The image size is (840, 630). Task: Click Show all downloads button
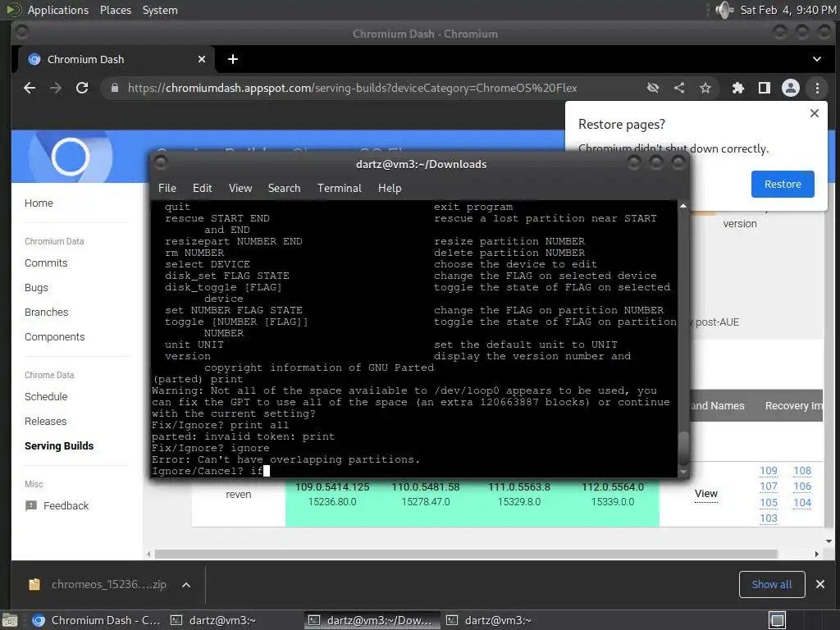point(771,584)
